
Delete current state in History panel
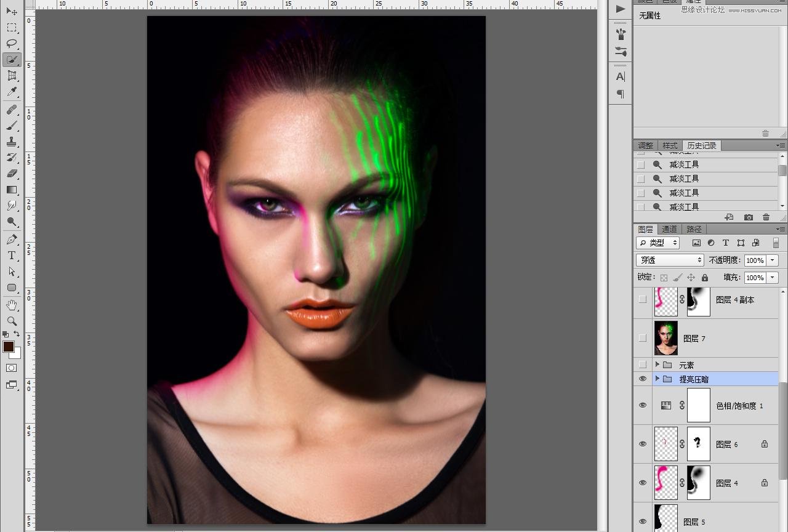pos(766,217)
